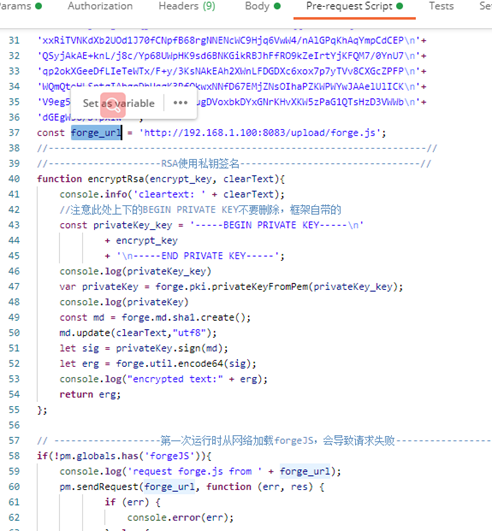Click the forge.md.sha1.create() line
This screenshot has height=531, width=492.
click(155, 318)
